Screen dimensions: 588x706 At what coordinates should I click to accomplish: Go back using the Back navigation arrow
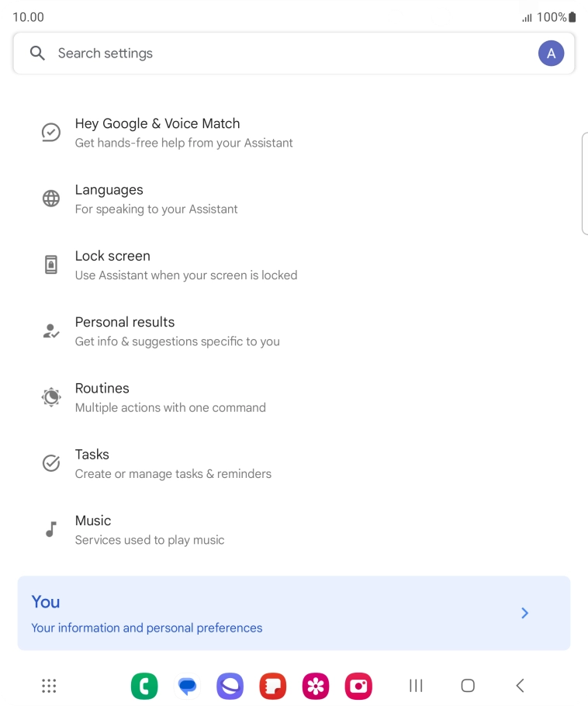pos(520,686)
